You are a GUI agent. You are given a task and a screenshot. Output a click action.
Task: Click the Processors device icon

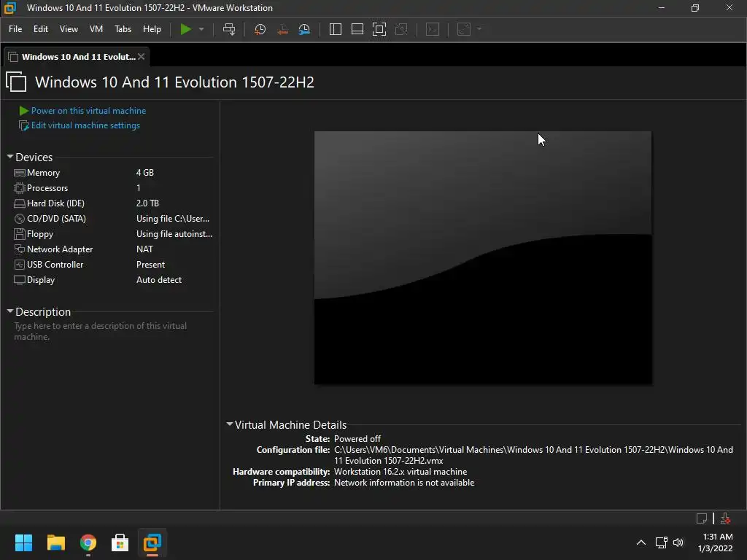point(20,188)
